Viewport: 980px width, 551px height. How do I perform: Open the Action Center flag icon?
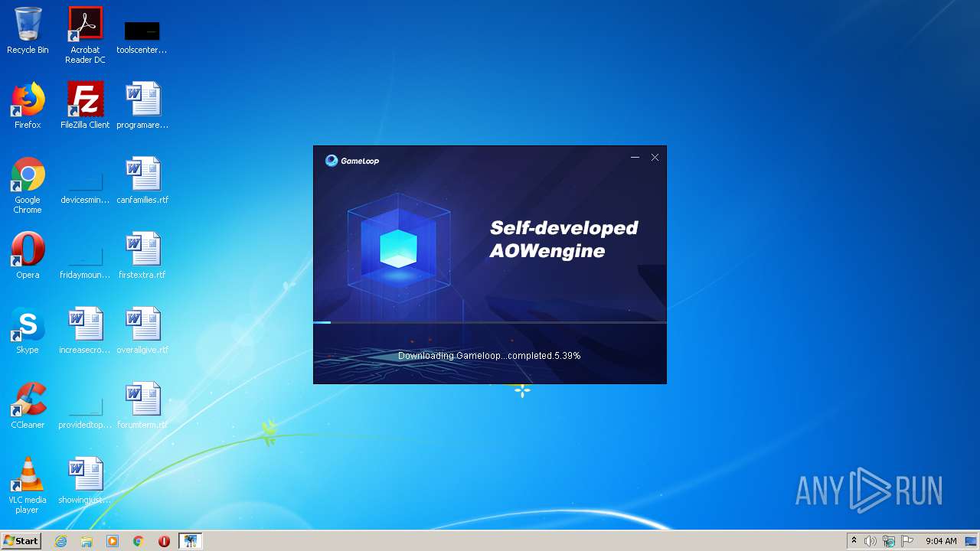click(907, 541)
